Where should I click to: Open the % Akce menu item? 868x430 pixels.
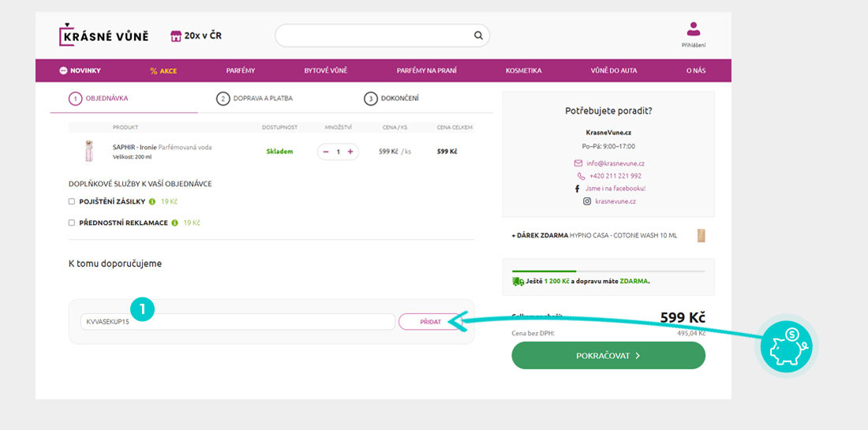(x=163, y=71)
